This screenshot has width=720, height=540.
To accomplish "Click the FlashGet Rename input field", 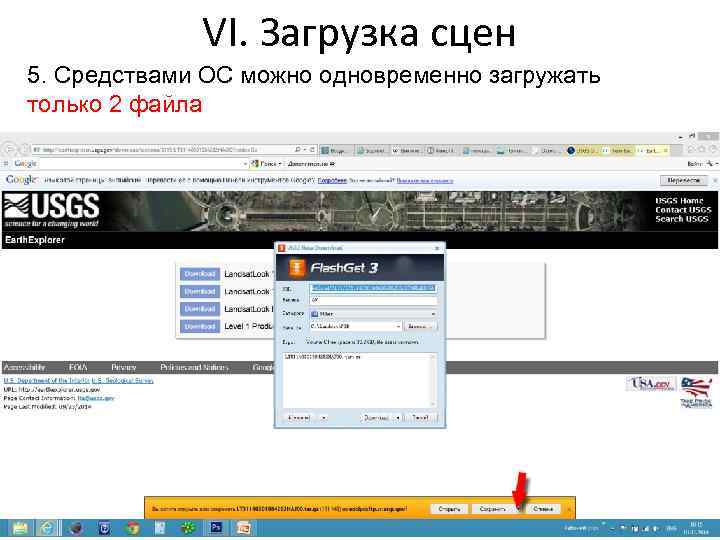I will [373, 300].
